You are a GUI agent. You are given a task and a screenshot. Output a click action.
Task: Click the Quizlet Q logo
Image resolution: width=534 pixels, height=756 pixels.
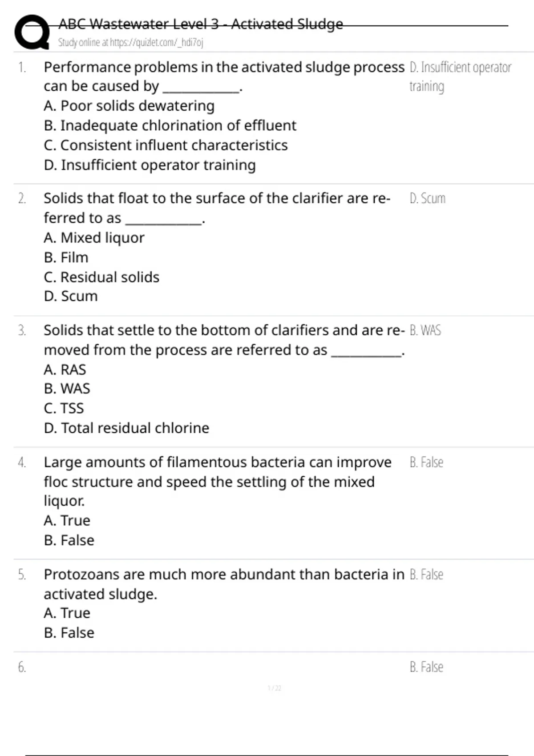[x=32, y=32]
